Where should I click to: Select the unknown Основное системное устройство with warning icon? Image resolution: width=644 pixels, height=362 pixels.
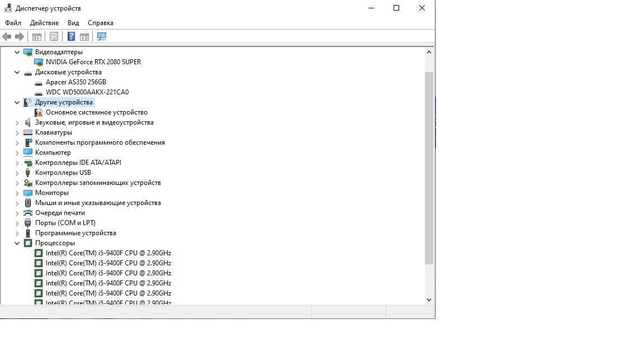point(97,112)
